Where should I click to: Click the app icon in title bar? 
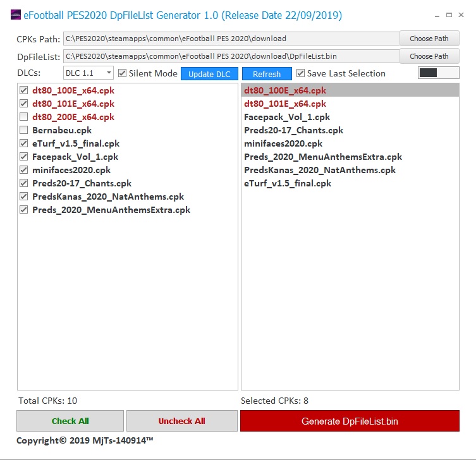[16, 15]
